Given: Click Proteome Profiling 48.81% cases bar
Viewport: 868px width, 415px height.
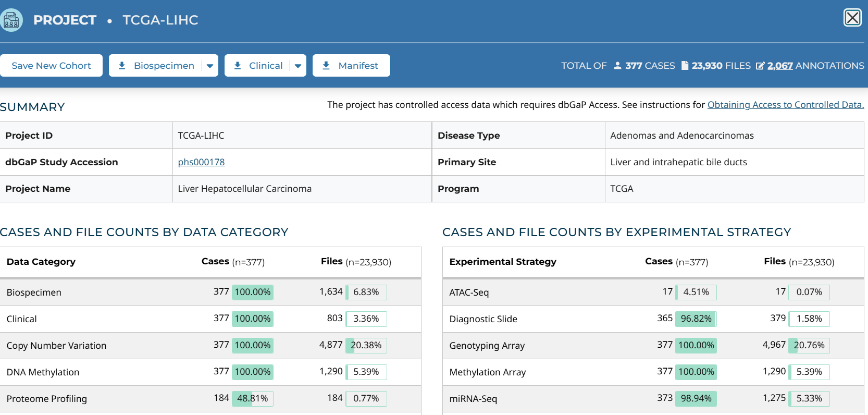Looking at the screenshot, I should coord(252,398).
